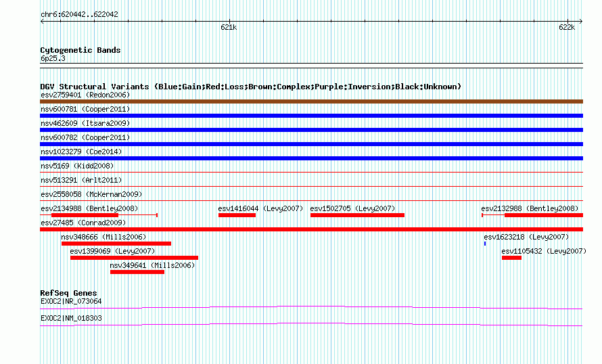Open the esv1502705 (Levy2007) label

click(x=352, y=208)
